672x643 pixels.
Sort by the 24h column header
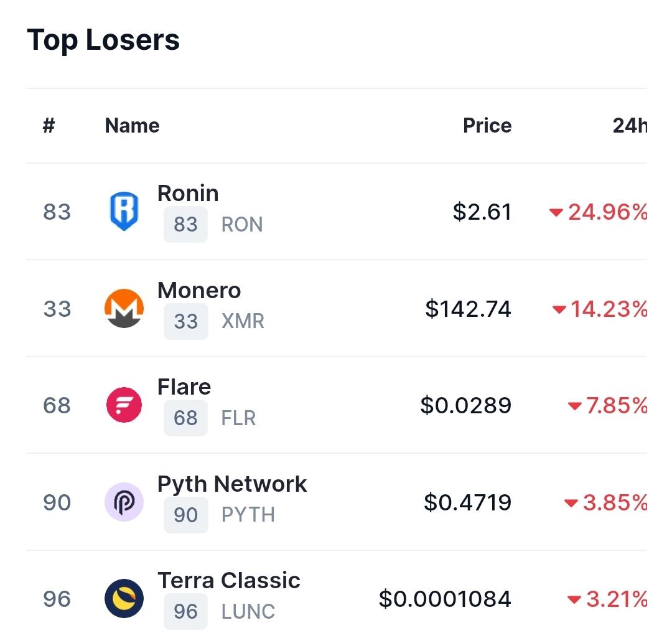click(630, 126)
